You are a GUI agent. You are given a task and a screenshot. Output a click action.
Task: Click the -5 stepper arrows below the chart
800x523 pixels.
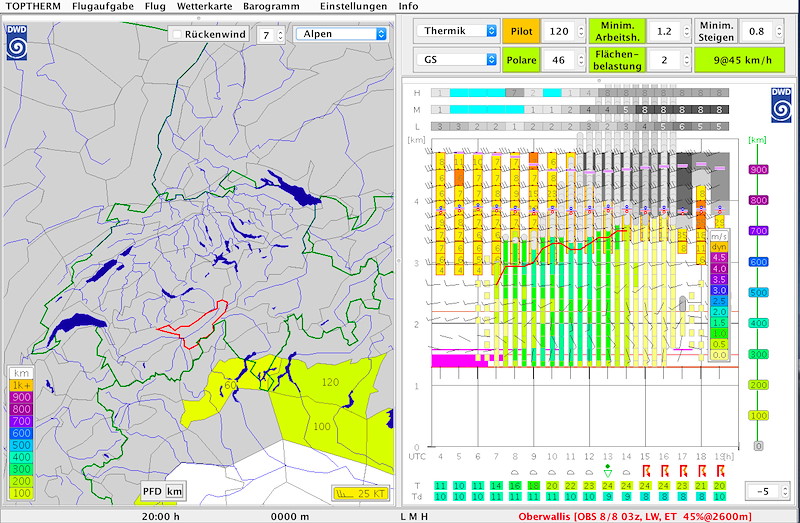(x=785, y=491)
